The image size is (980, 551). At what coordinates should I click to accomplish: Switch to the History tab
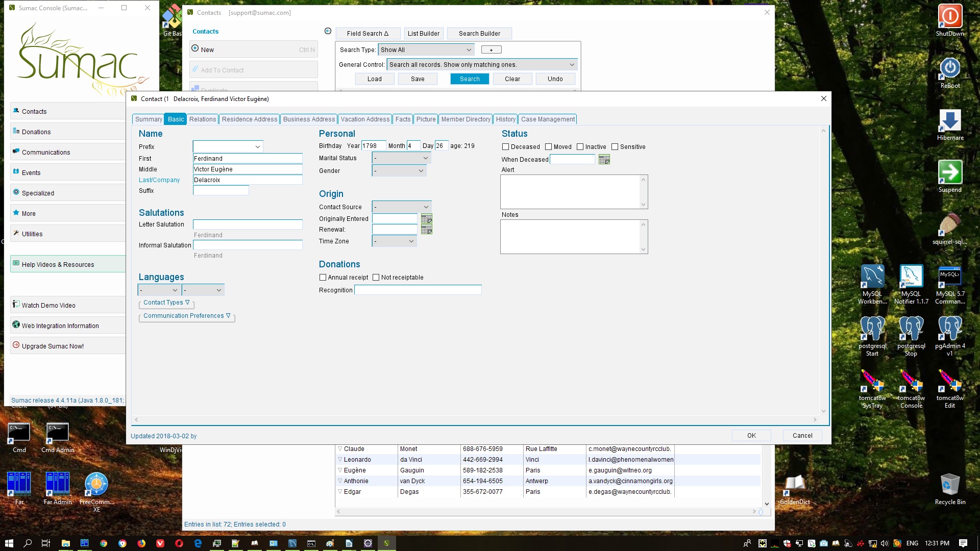[x=505, y=119]
